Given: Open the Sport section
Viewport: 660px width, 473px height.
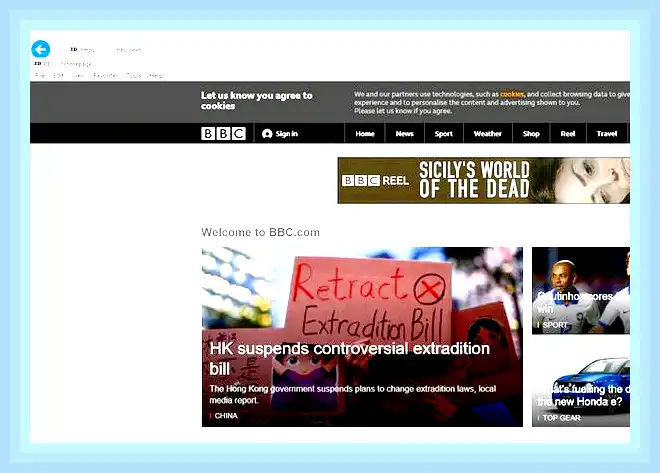Looking at the screenshot, I should [444, 133].
